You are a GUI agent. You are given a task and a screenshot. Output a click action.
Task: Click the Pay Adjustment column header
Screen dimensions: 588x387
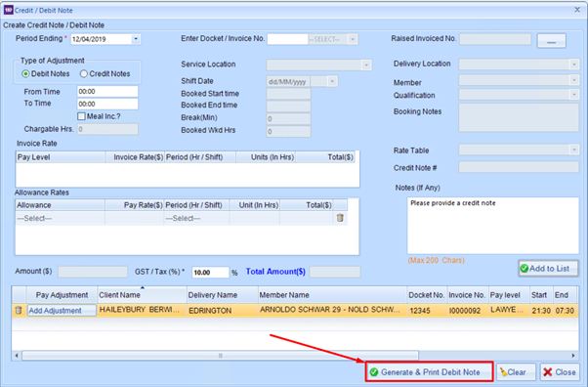62,295
